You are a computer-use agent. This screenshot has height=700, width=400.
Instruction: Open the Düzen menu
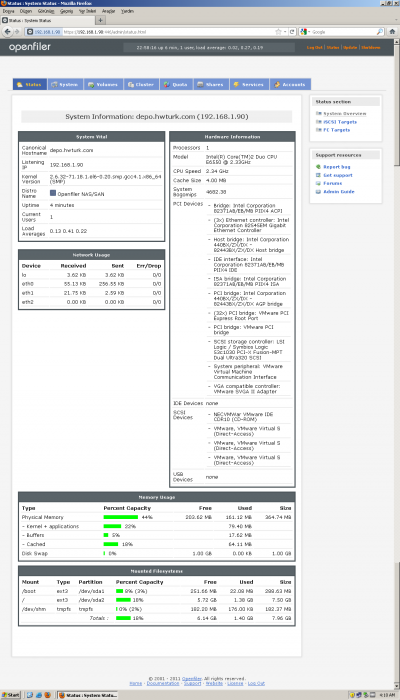26,11
